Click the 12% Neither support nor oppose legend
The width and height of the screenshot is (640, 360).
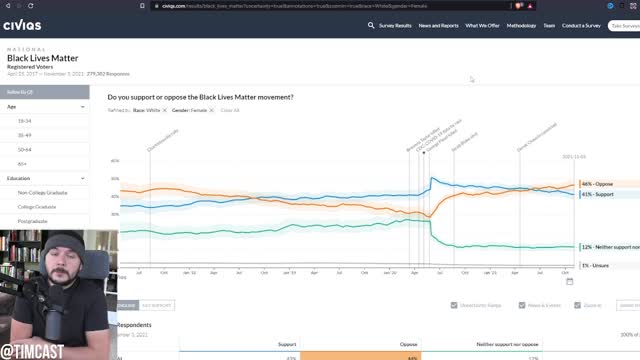[x=610, y=247]
